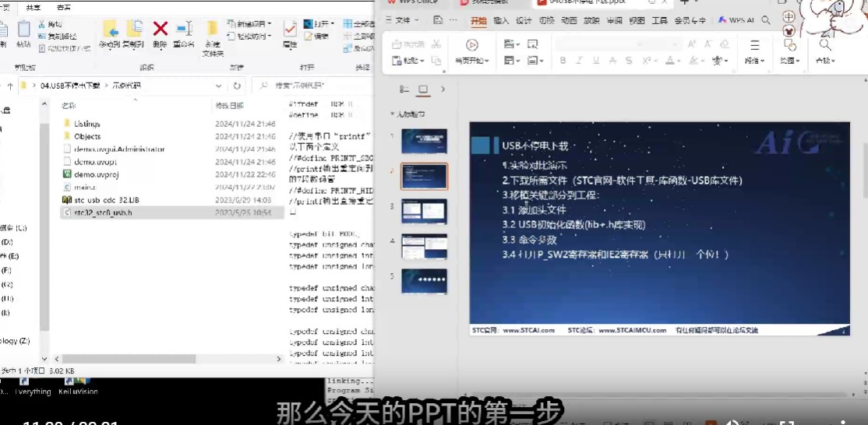Click the red Delete icon in File Explorer
This screenshot has width=868, height=425.
point(161,29)
